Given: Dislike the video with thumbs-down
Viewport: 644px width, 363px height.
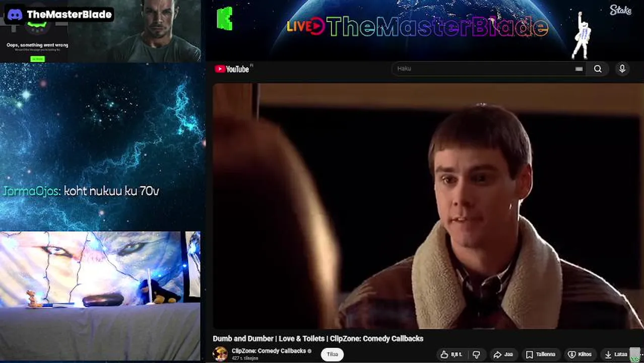Looking at the screenshot, I should (476, 354).
